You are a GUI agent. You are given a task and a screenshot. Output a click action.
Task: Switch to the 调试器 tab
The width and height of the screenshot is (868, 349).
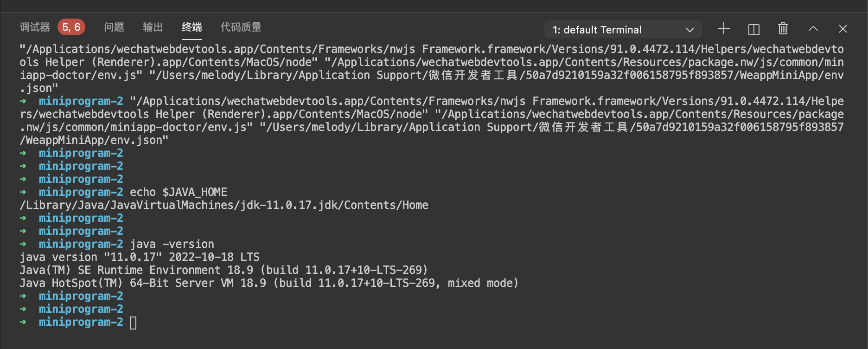(x=35, y=27)
